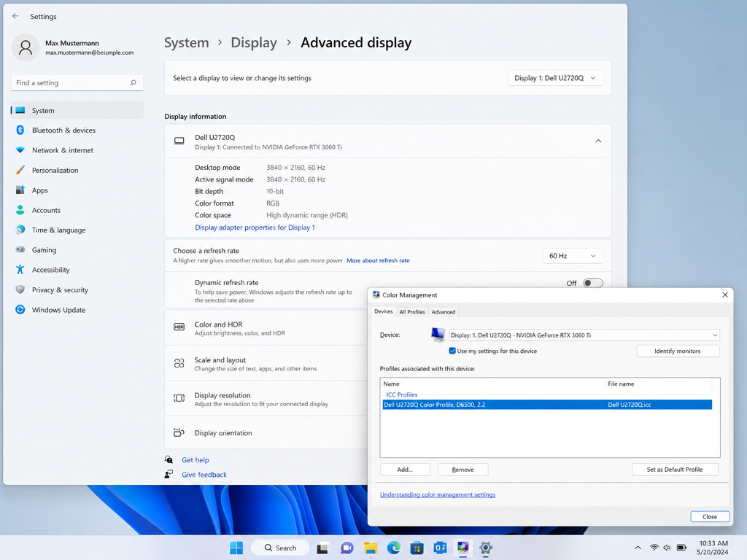The width and height of the screenshot is (747, 560).
Task: Select the Dell U2720Q Color Profile, D6500 row
Action: point(547,405)
